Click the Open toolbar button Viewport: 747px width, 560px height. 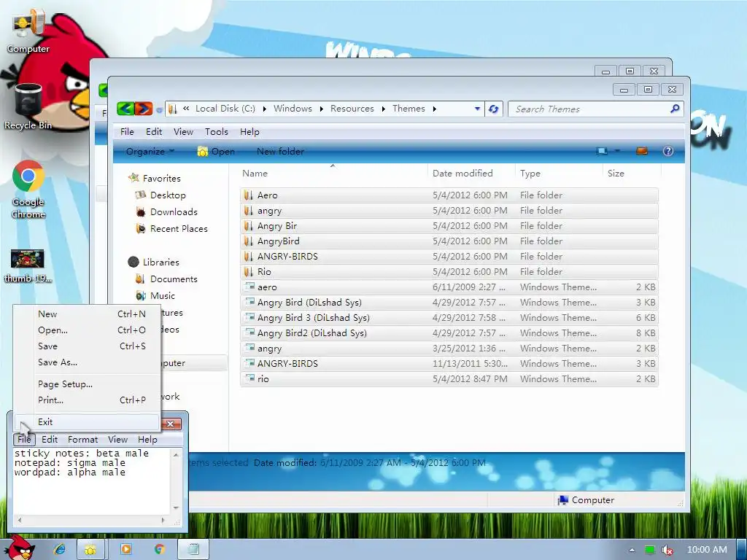coord(216,152)
